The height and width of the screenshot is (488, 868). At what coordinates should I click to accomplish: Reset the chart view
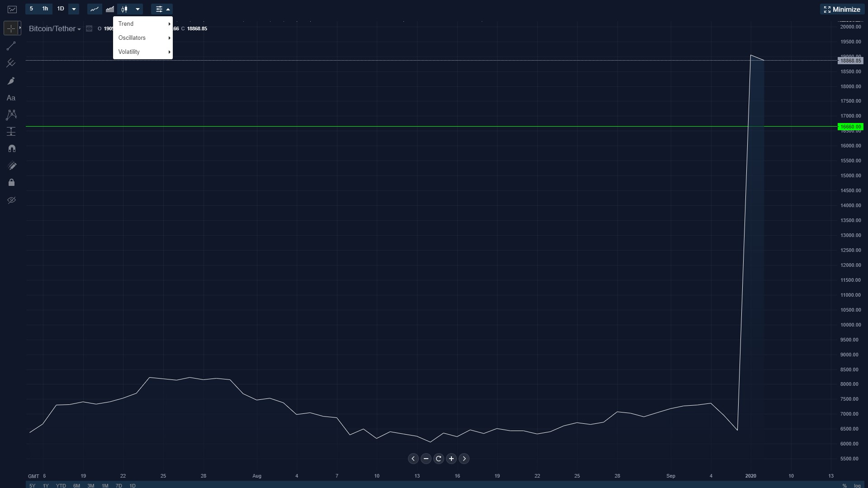pos(438,459)
